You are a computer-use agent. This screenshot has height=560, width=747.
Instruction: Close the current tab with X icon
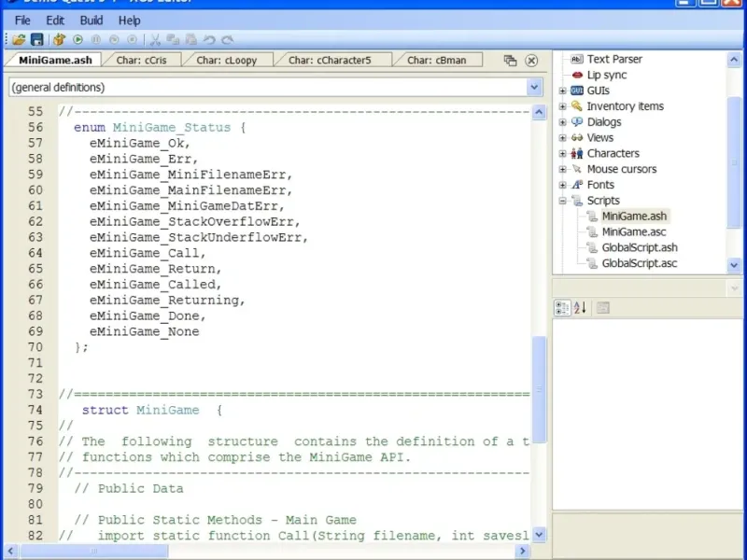(531, 61)
